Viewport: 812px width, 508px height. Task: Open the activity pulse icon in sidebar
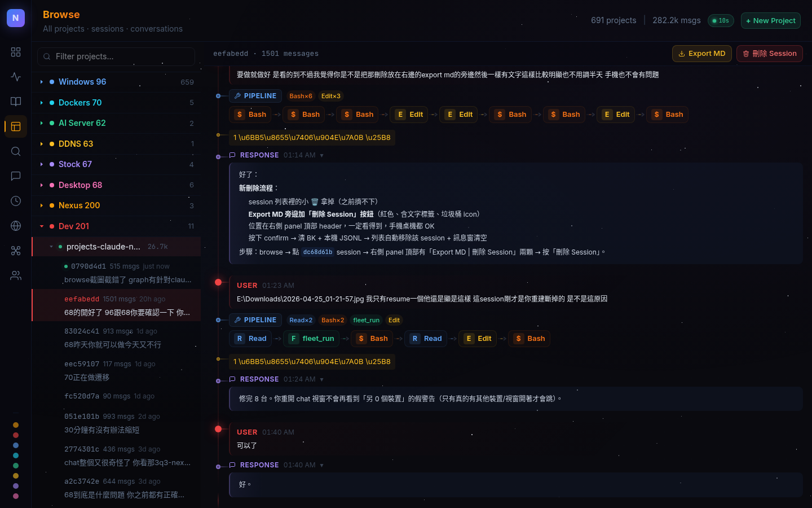pos(16,77)
